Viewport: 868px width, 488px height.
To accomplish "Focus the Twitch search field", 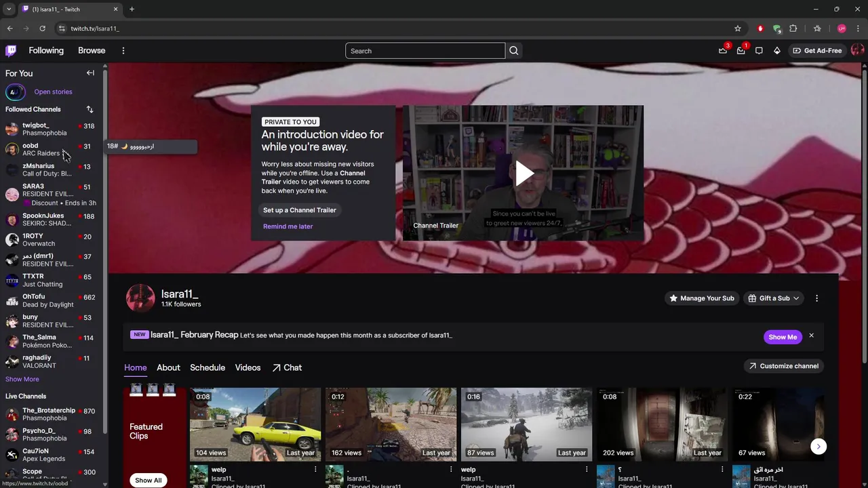I will coord(425,51).
